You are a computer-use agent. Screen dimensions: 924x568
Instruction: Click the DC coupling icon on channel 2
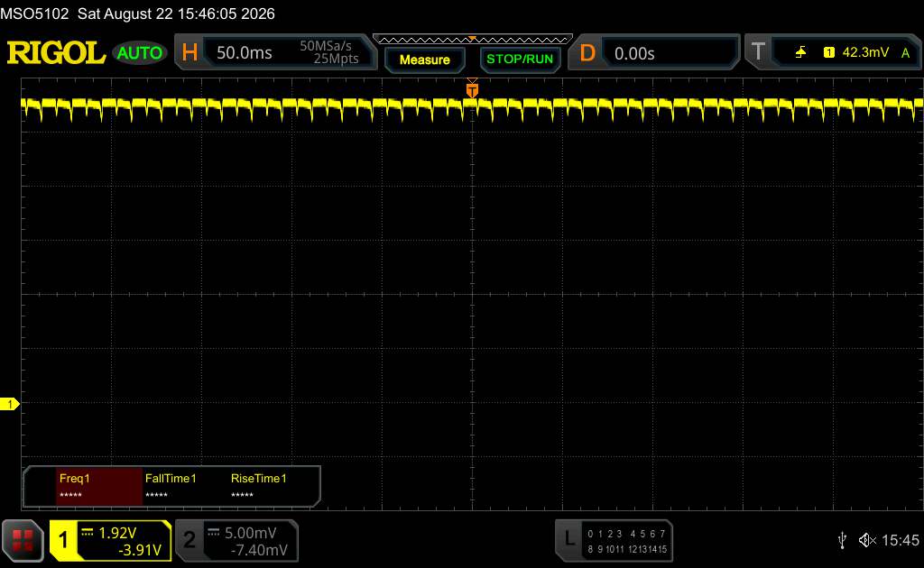coord(213,532)
